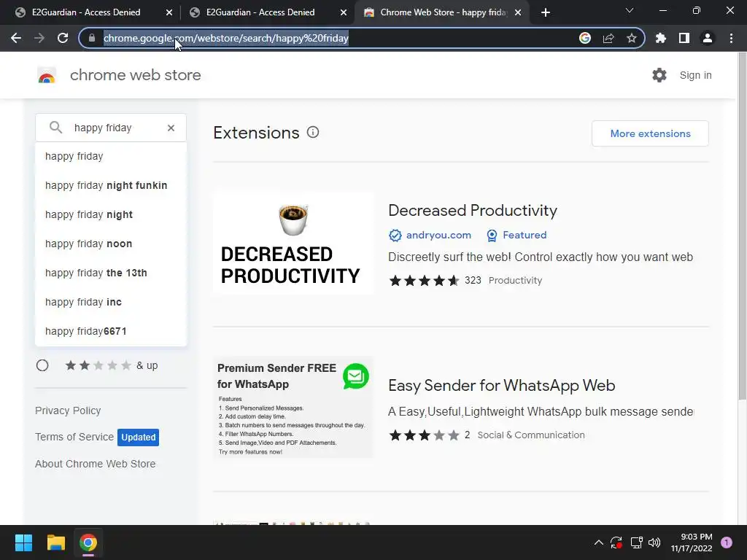View site information lock icon

[92, 38]
